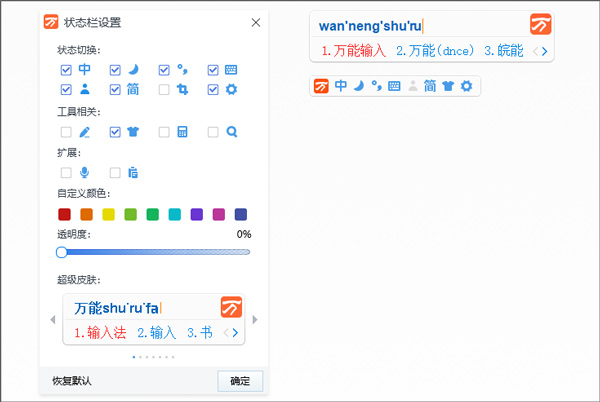Click the user account icon in settings panel
Image resolution: width=600 pixels, height=402 pixels.
click(85, 89)
